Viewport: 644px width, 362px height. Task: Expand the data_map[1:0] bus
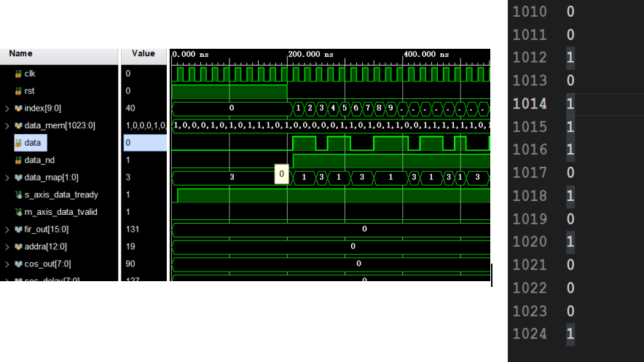tap(7, 178)
